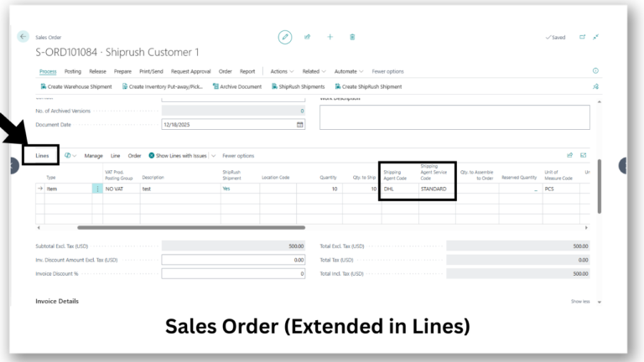Click the 'Yes' ShipRush Shipment link
Image resolution: width=644 pixels, height=362 pixels.
[x=226, y=189]
